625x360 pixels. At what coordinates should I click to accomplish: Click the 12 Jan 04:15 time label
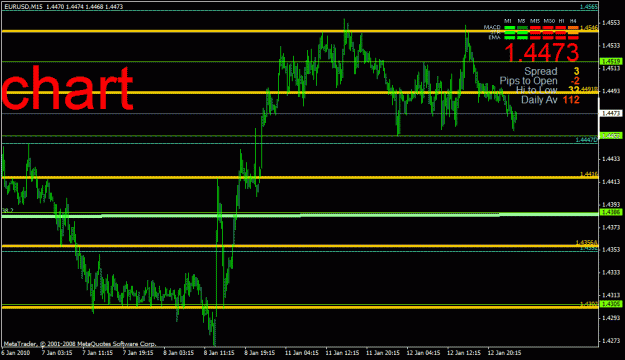423,353
